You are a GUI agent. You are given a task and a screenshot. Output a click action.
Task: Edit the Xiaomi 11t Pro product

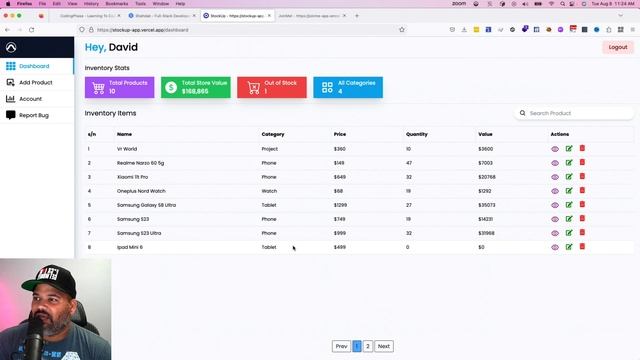coord(569,177)
